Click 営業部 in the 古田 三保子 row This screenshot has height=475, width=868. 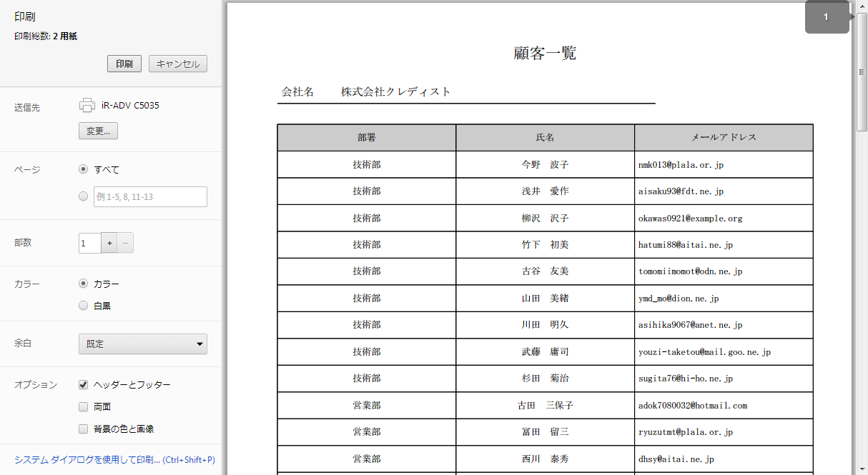367,405
